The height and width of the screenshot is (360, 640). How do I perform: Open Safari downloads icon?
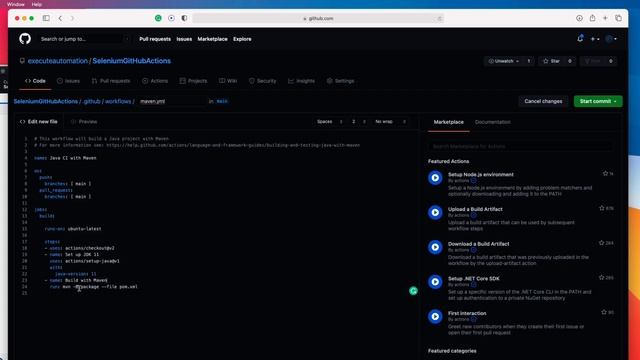click(x=579, y=18)
